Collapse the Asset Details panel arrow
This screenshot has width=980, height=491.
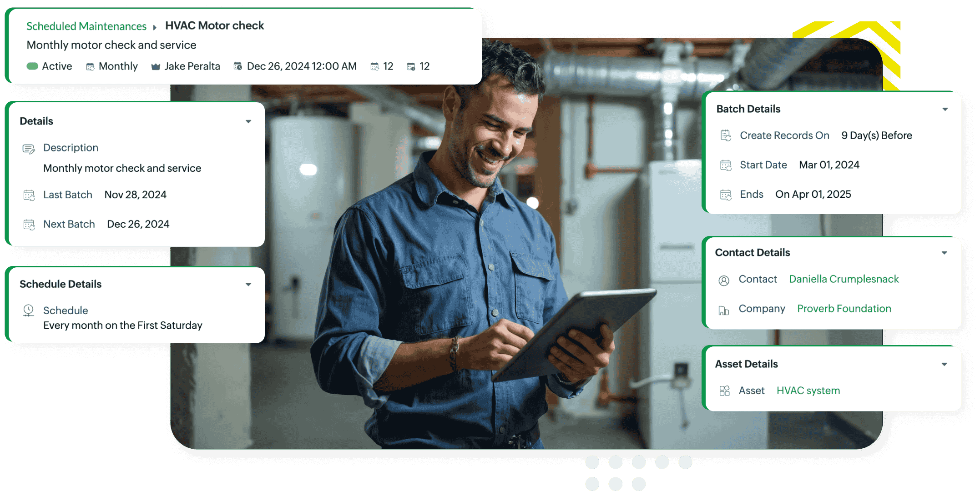pos(945,364)
